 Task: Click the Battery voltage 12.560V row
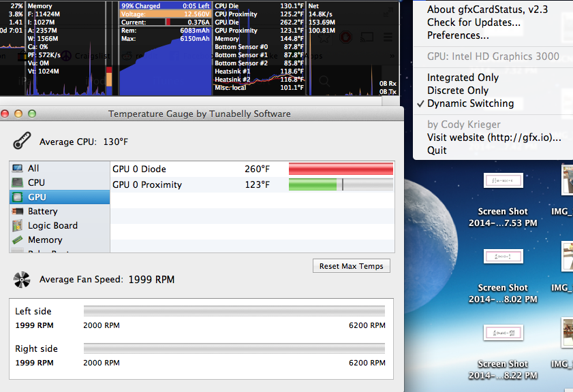(165, 14)
